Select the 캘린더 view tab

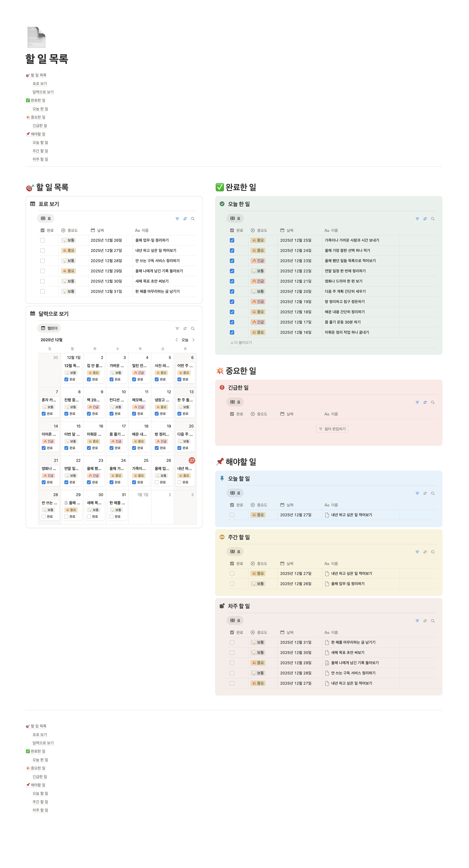(49, 328)
